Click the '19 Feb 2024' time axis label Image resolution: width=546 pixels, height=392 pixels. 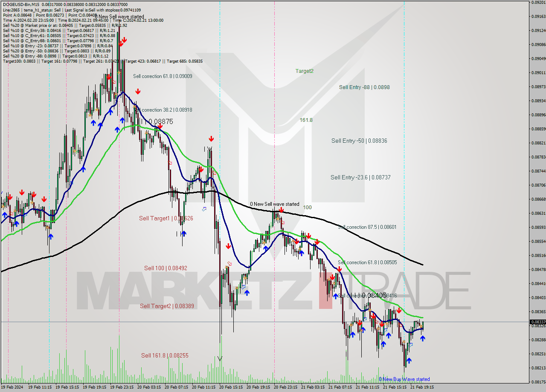[x=12, y=388]
